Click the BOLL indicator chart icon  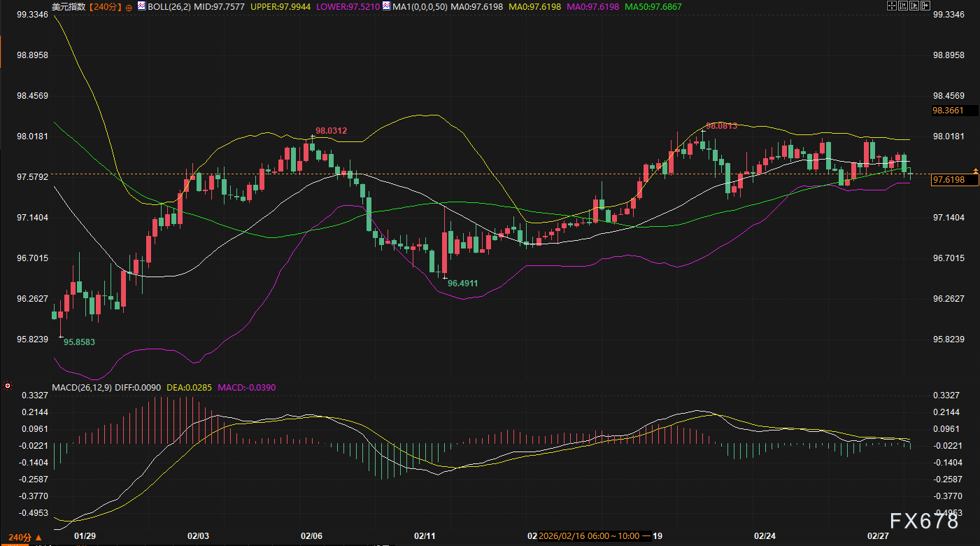[x=141, y=6]
